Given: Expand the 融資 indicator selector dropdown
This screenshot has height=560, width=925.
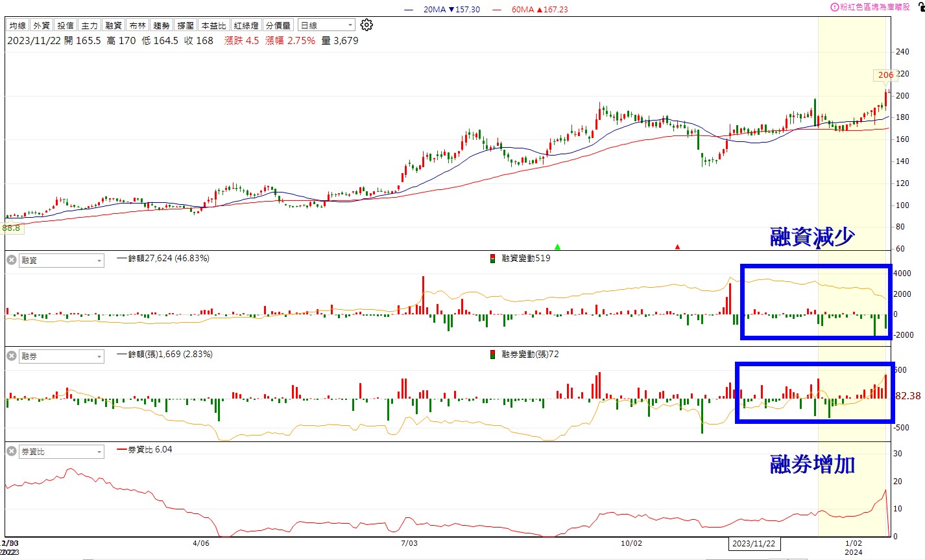Looking at the screenshot, I should [62, 261].
